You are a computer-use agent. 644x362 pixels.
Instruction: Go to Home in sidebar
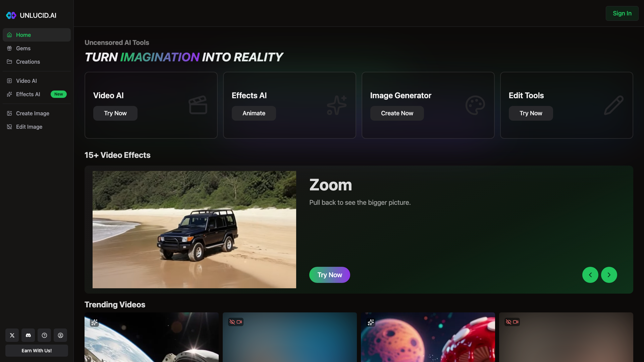coord(37,35)
